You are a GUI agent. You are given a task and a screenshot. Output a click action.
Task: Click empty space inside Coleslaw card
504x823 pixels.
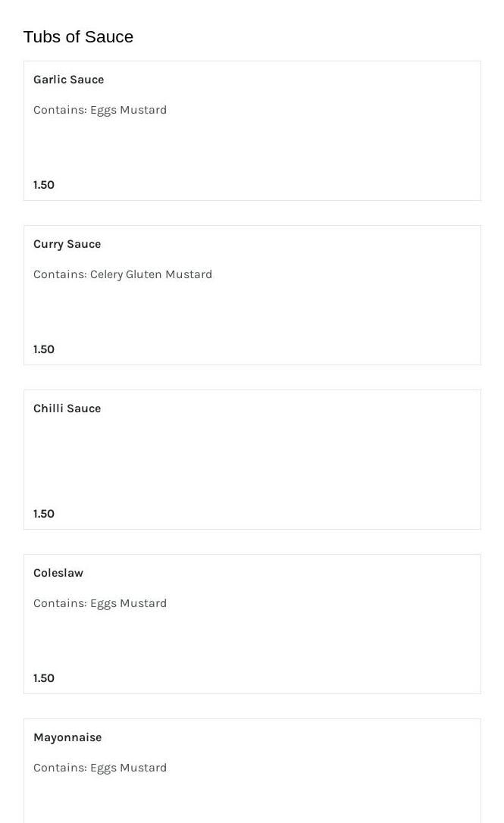pyautogui.click(x=303, y=641)
